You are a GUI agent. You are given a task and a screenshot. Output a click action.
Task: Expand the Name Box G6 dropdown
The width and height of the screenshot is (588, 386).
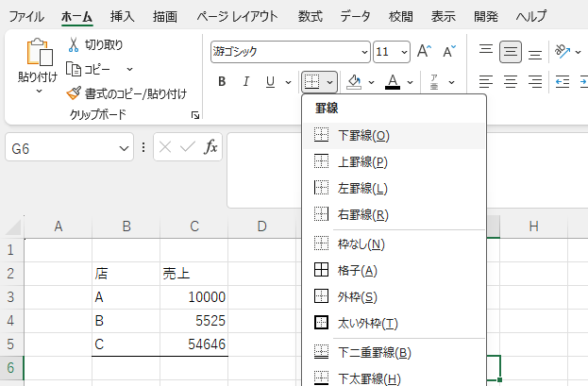pos(124,148)
